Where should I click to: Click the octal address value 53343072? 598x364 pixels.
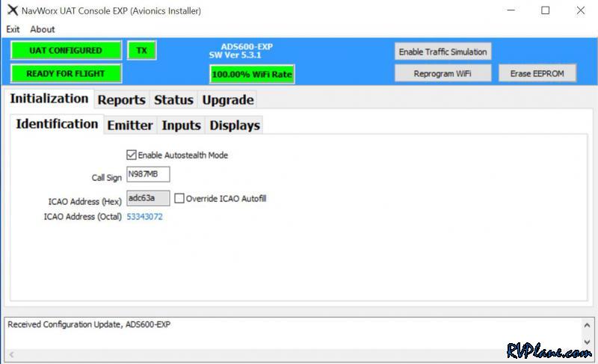point(144,217)
